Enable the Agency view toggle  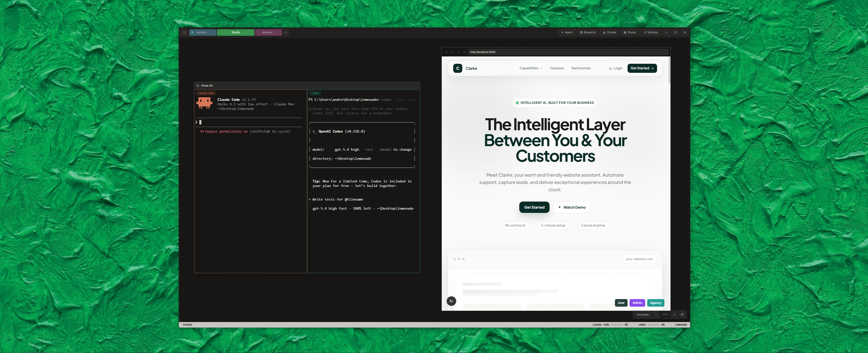[655, 303]
